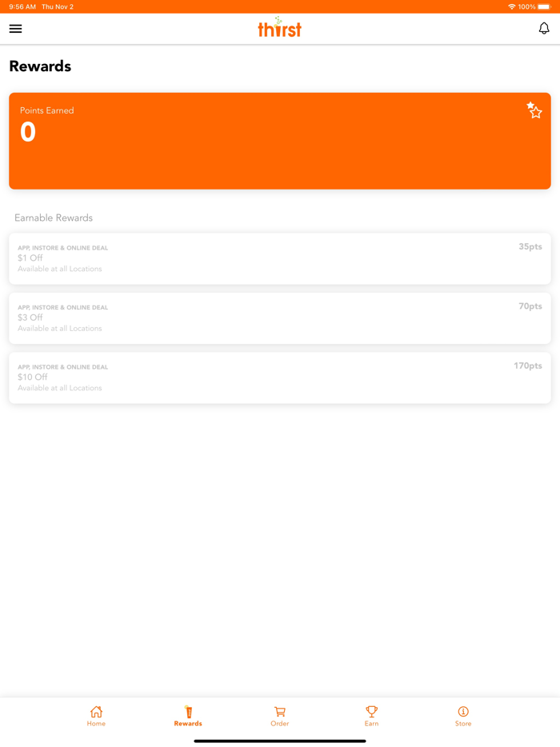Tap the stars icon on points card
Viewport: 560px width, 747px height.
[x=534, y=110]
